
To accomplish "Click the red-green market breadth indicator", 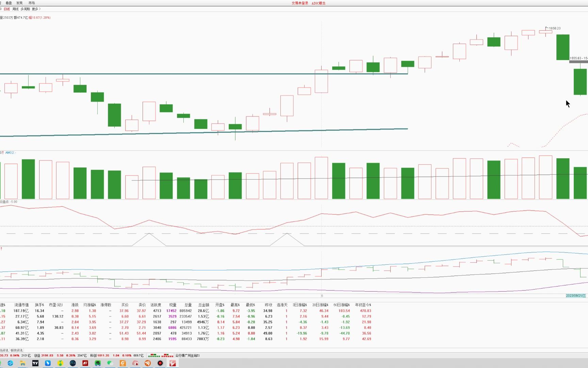I will pos(161,355).
